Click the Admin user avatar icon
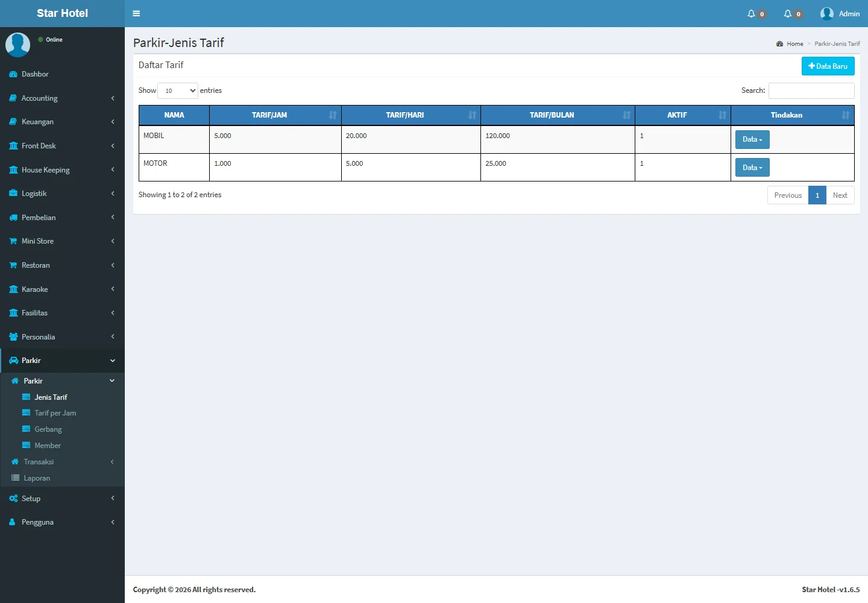The height and width of the screenshot is (603, 868). (x=826, y=14)
